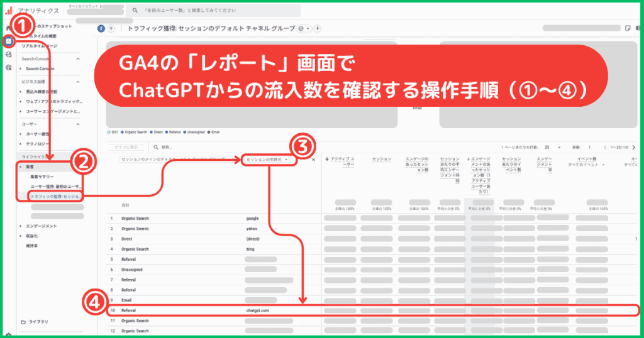644x338 pixels.
Task: Toggle the Organic Search chart legend item
Action: tap(134, 132)
